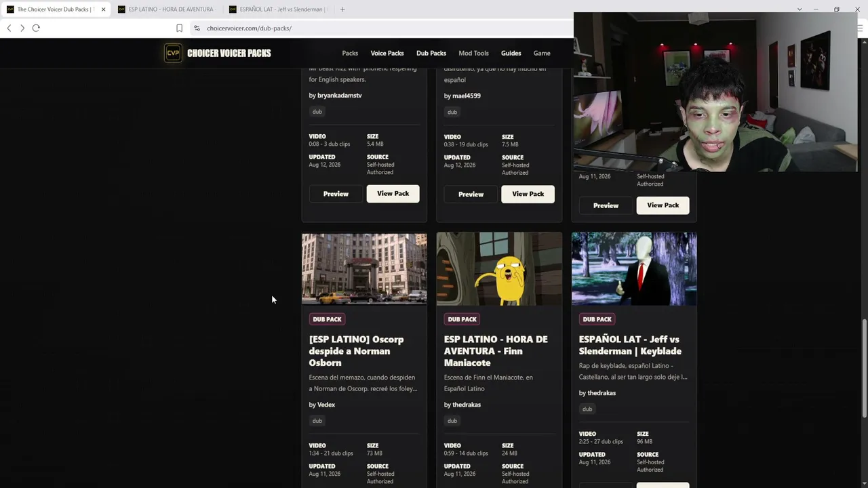Click the dub tag on the Vedex card

317,421
